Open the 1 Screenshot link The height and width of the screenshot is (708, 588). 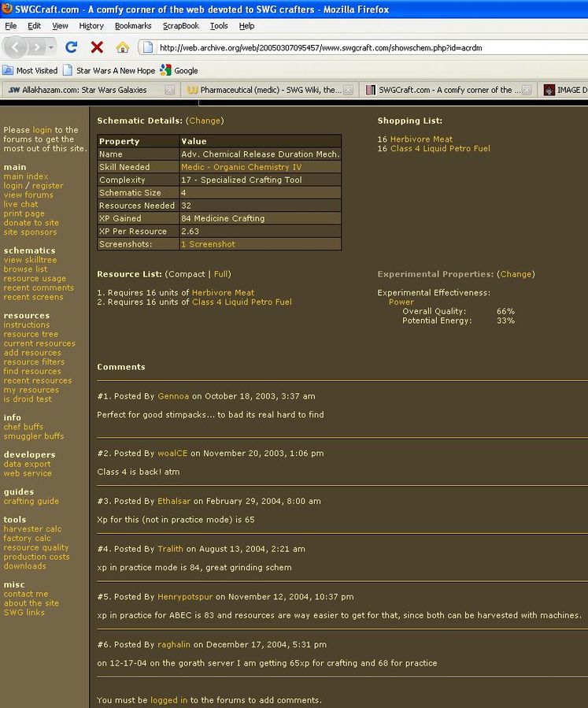pyautogui.click(x=208, y=244)
